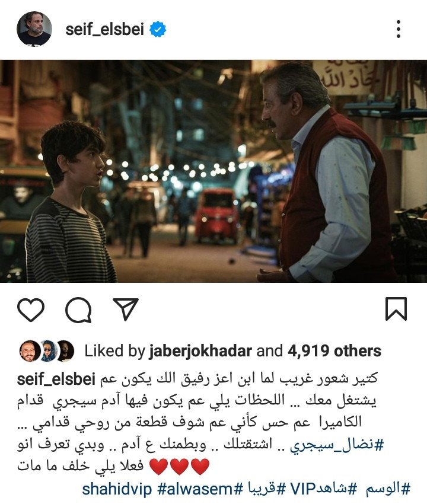Tap the post photo of man and boy
427x504 pixels.
click(x=213, y=171)
